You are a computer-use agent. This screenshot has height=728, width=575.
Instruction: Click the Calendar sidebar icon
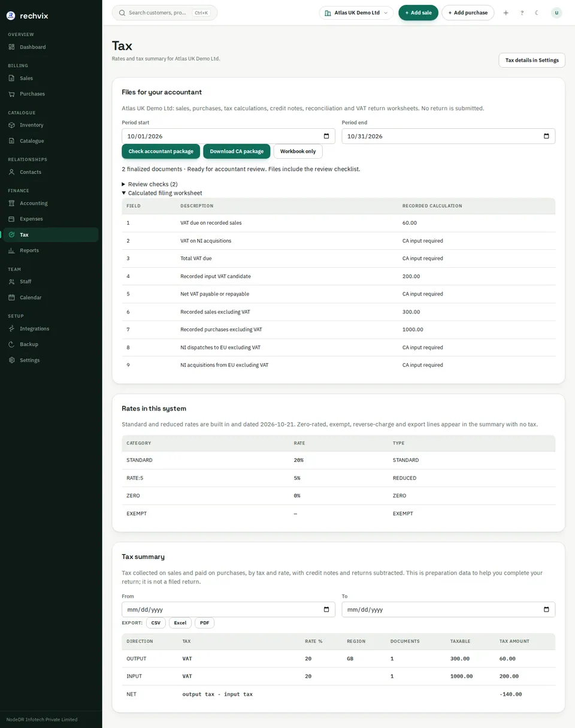point(12,297)
